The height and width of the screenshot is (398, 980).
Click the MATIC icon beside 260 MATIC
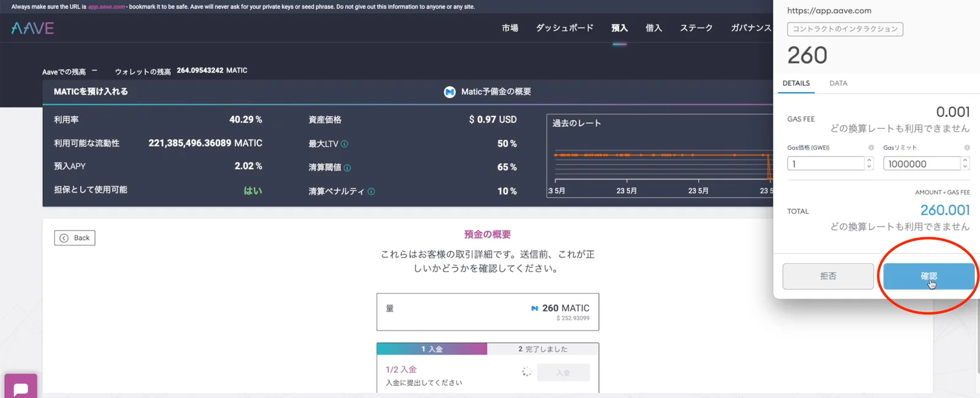click(535, 308)
